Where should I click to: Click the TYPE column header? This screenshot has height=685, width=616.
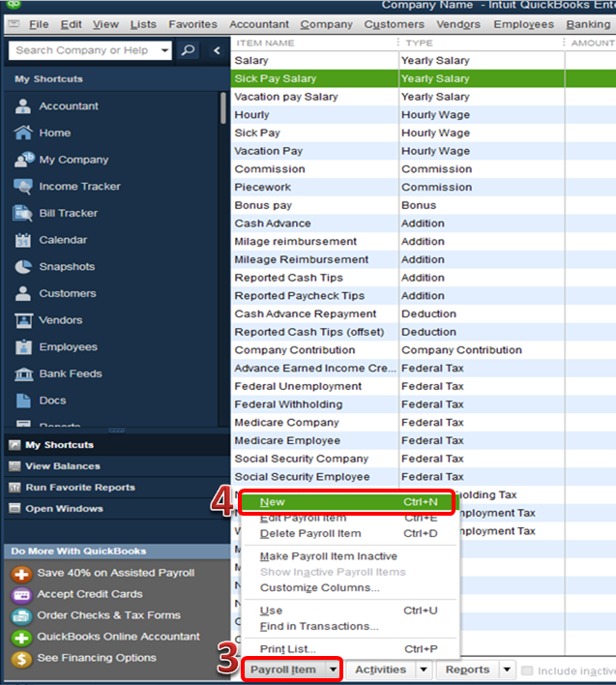(x=482, y=43)
